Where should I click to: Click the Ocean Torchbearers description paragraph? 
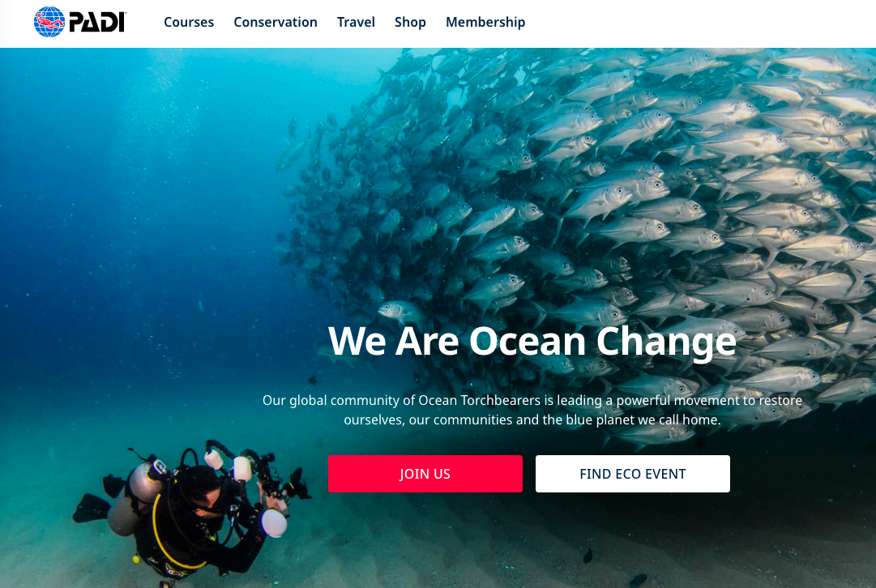(532, 410)
